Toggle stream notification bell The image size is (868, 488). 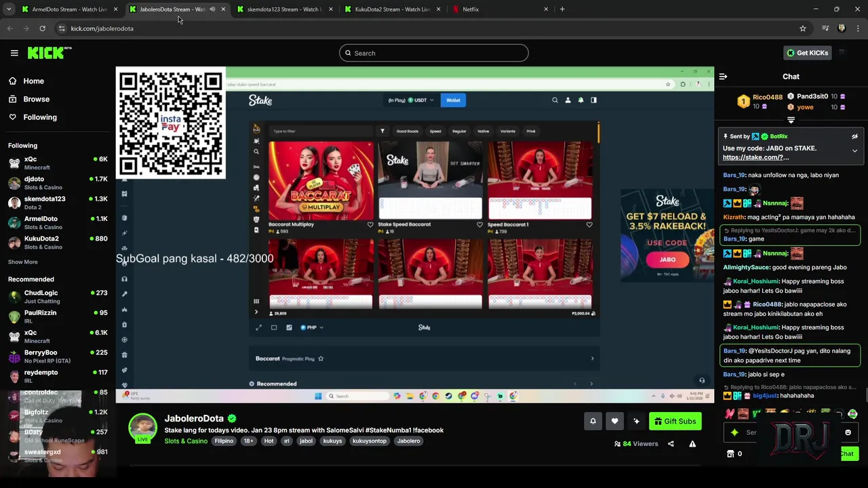(x=593, y=421)
